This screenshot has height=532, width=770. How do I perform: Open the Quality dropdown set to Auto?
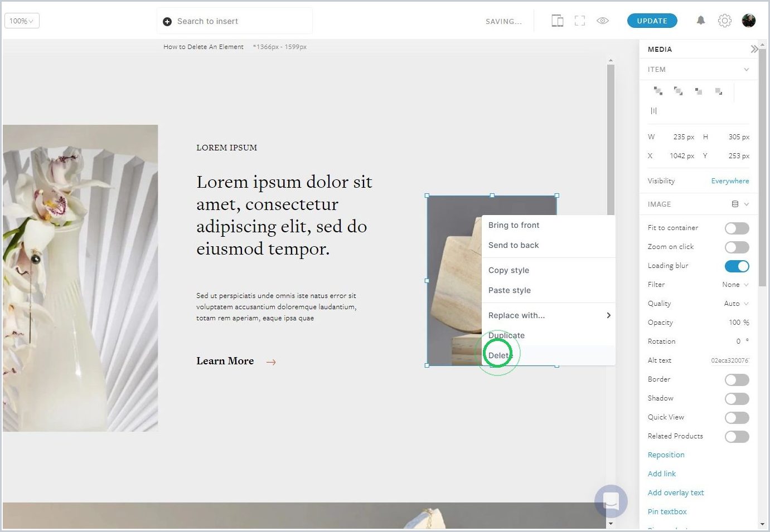pyautogui.click(x=736, y=304)
